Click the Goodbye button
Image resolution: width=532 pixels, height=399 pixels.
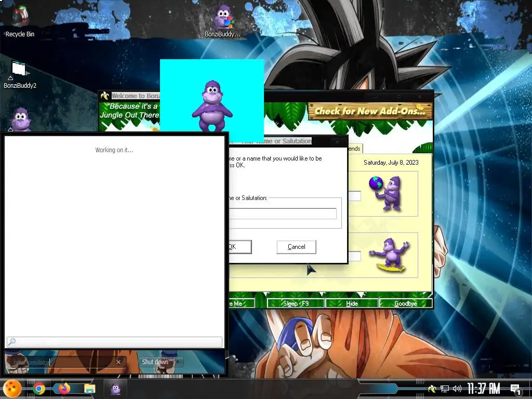coord(406,303)
